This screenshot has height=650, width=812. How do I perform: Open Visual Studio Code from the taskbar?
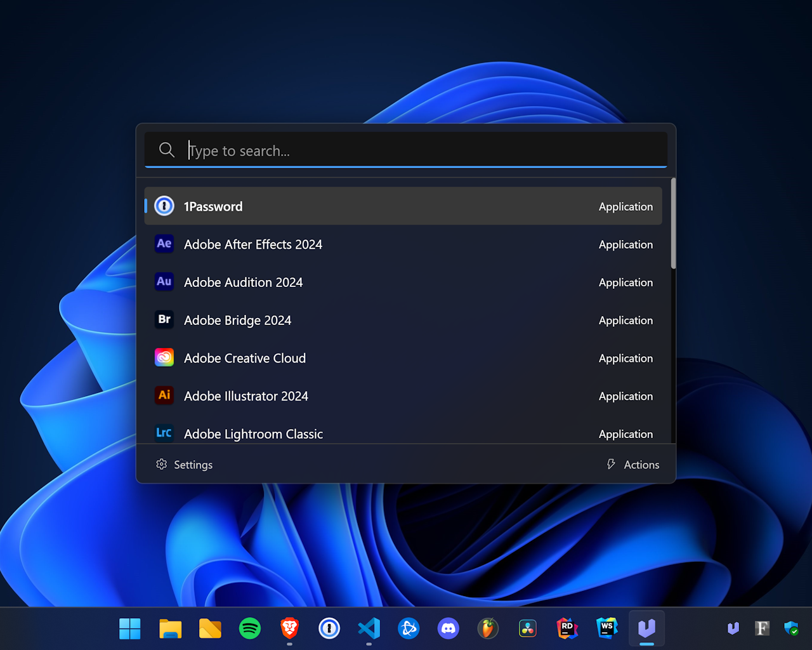tap(369, 628)
